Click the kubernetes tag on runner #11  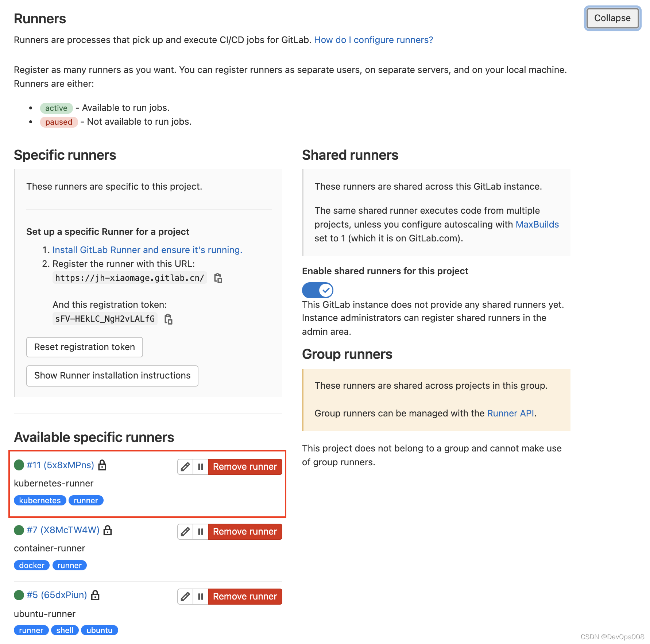[x=40, y=500]
